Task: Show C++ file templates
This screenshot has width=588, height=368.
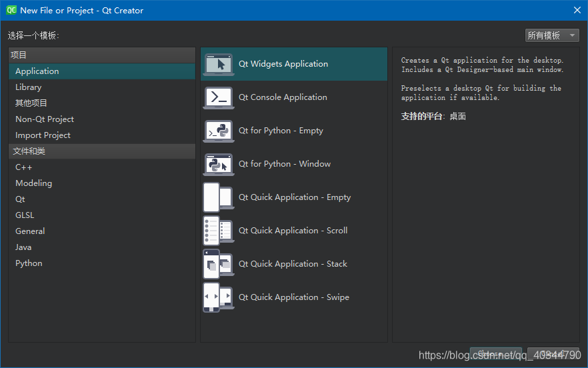Action: pos(101,167)
